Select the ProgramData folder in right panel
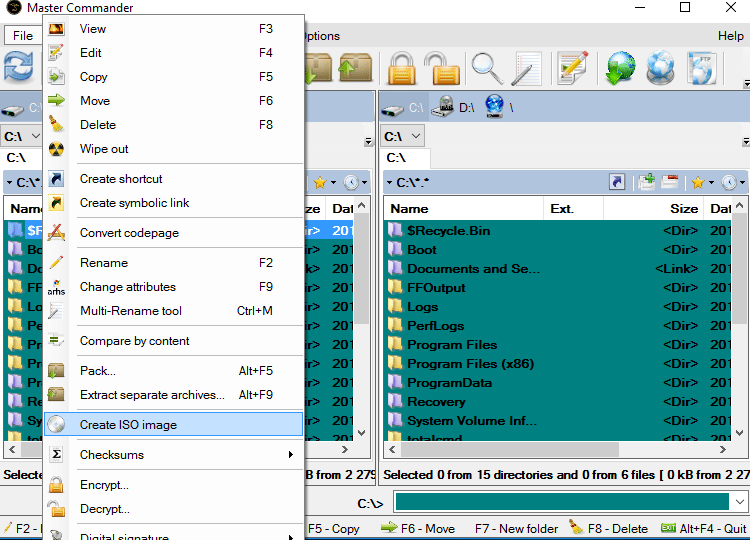The height and width of the screenshot is (540, 750). click(x=558, y=383)
